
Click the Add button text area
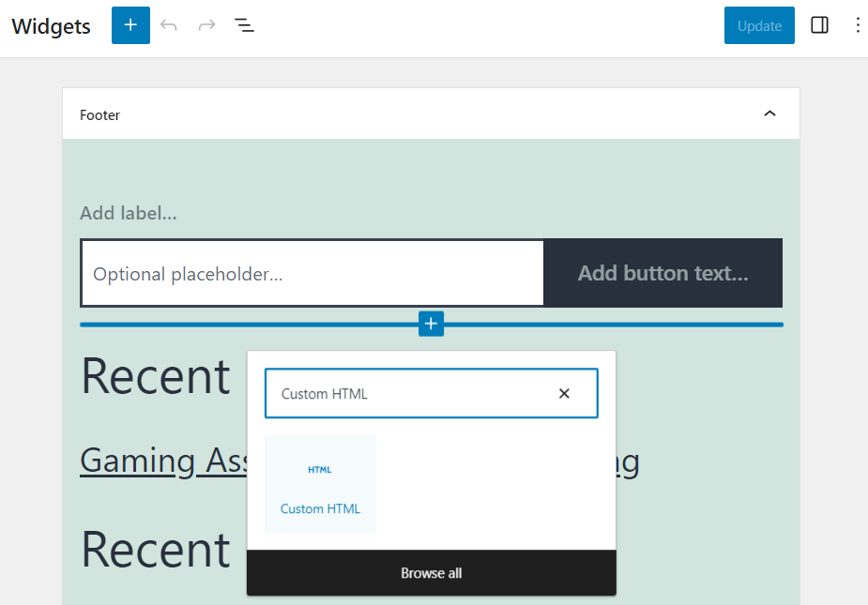(x=662, y=273)
